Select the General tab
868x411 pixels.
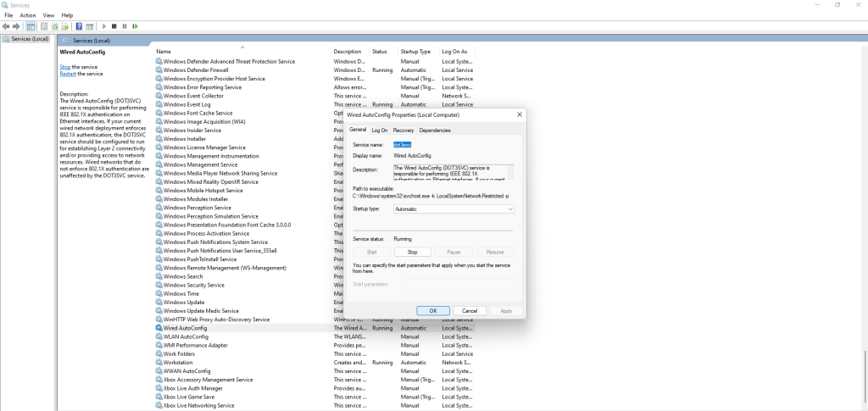click(358, 130)
